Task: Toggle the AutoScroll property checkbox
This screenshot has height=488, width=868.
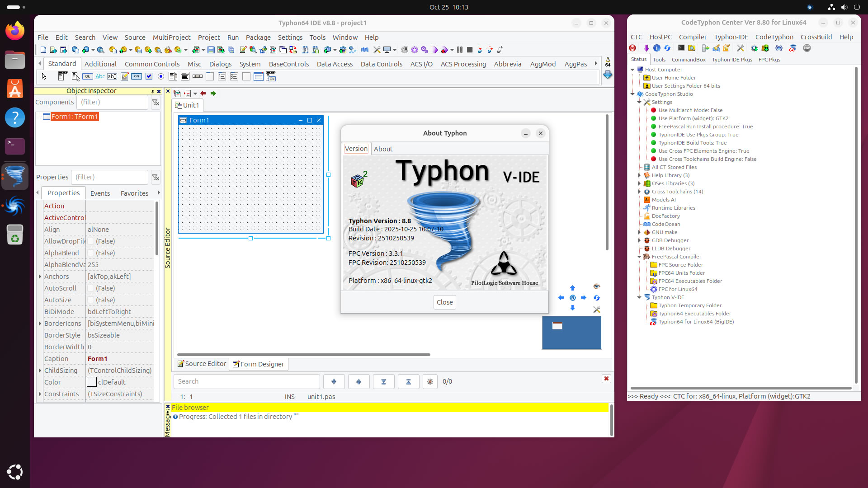Action: point(91,288)
